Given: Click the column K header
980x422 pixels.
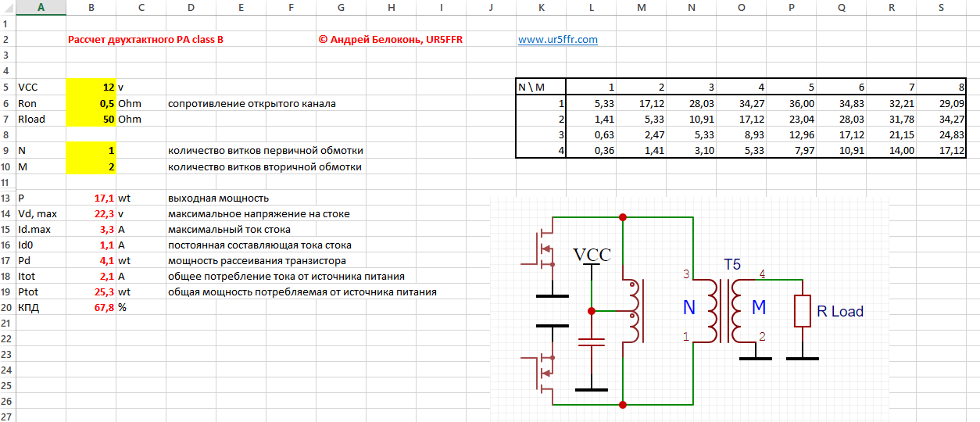Looking at the screenshot, I should click(541, 7).
